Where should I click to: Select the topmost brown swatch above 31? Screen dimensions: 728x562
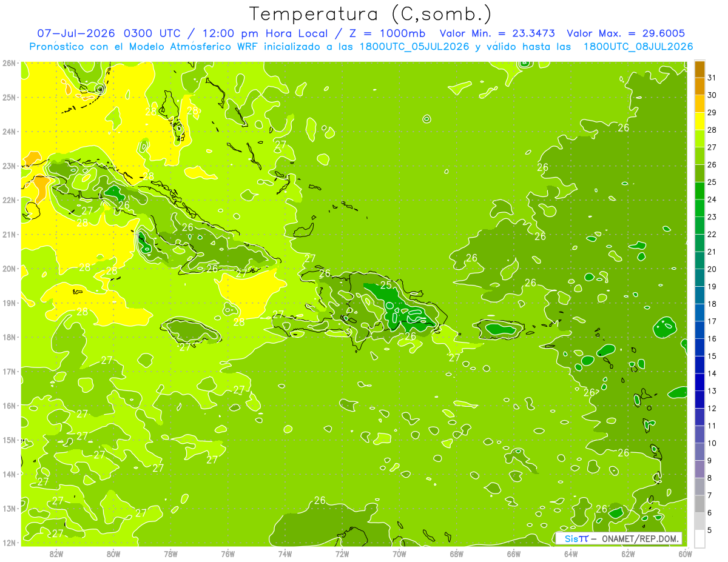[699, 69]
